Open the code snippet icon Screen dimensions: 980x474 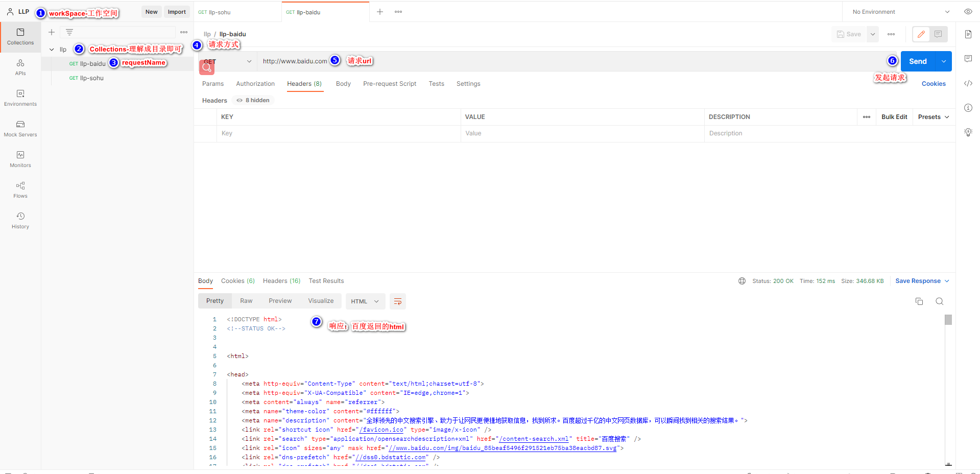(968, 83)
